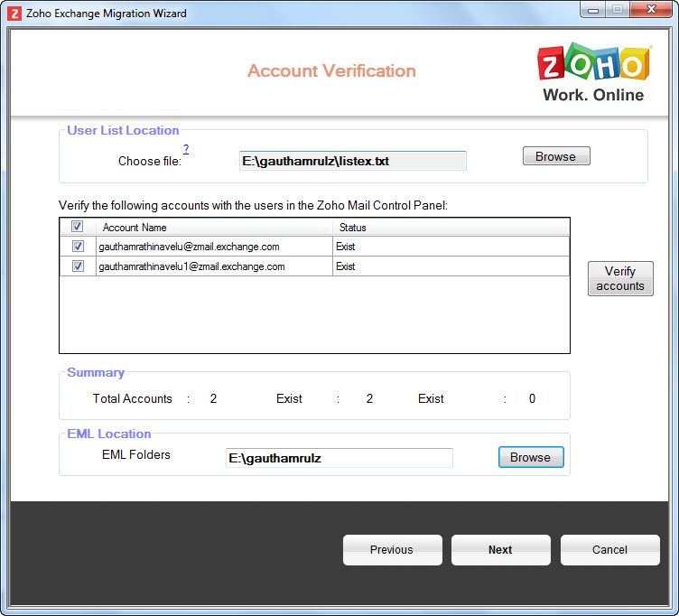Image resolution: width=679 pixels, height=616 pixels.
Task: Click Exist status of first account
Action: [345, 247]
